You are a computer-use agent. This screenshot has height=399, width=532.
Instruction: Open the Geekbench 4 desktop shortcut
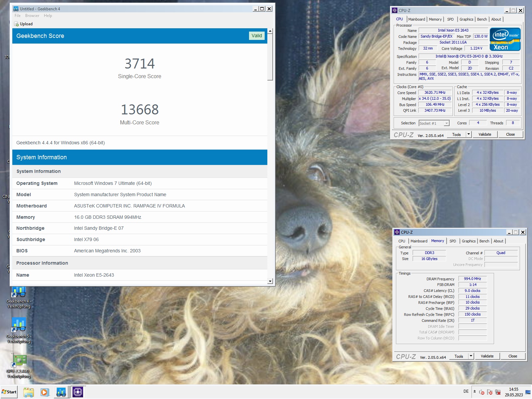pyautogui.click(x=19, y=297)
